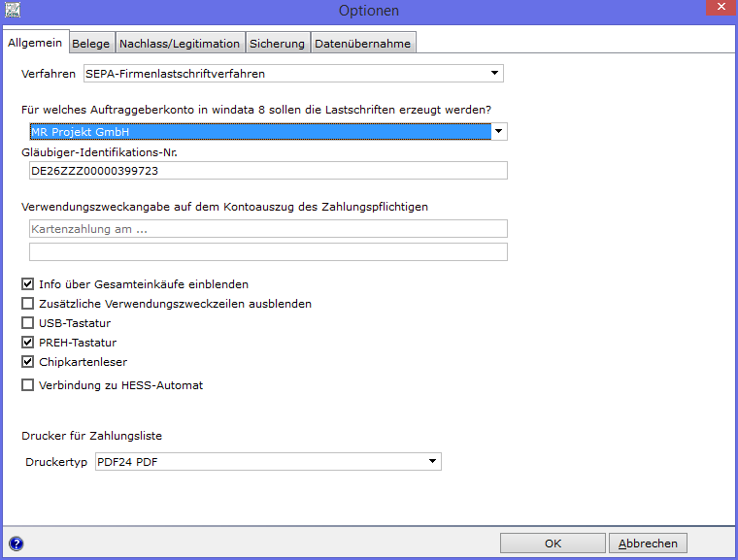738x560 pixels.
Task: Click the Druckertyp label
Action: coord(56,462)
